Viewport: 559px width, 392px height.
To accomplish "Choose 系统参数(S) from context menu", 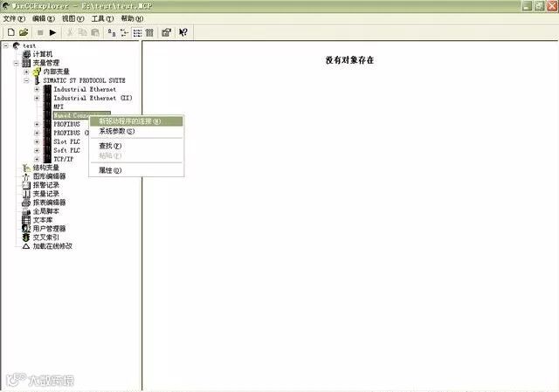I will pos(136,132).
